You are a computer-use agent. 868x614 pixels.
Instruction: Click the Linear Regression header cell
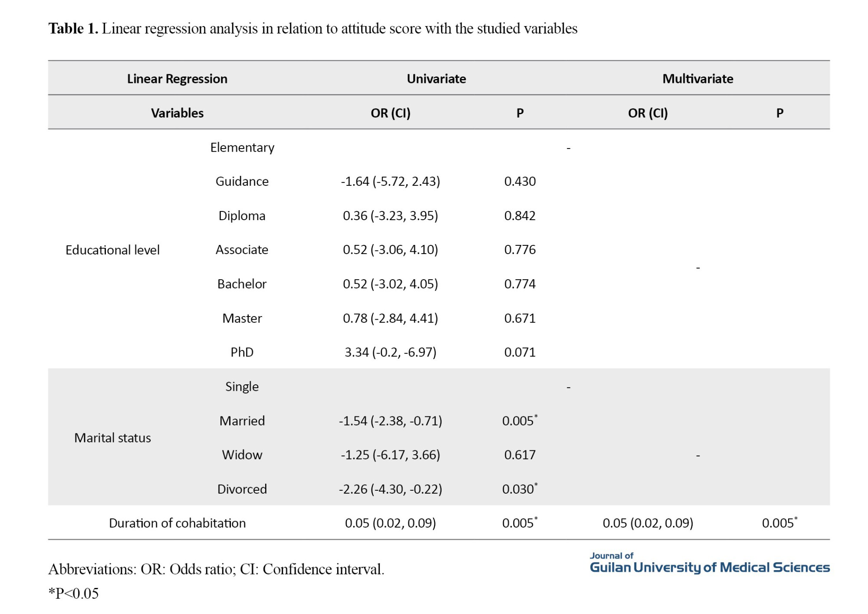177,79
